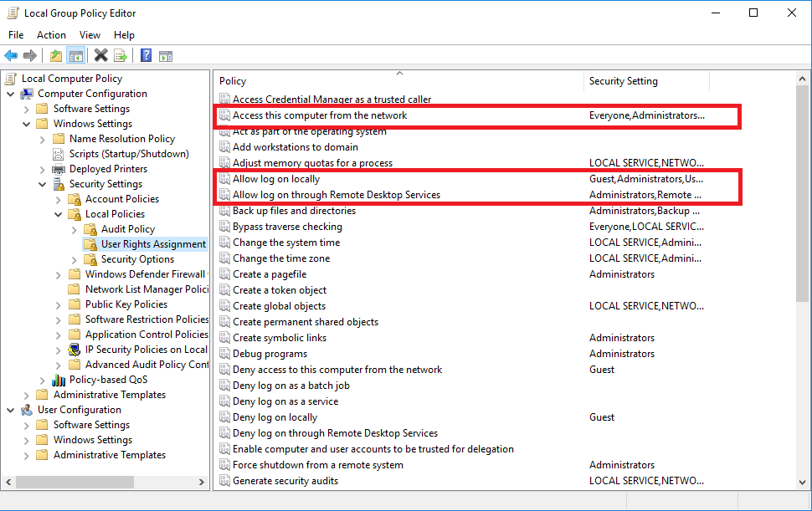Click the Security Setting column header
The image size is (812, 511).
tap(645, 81)
